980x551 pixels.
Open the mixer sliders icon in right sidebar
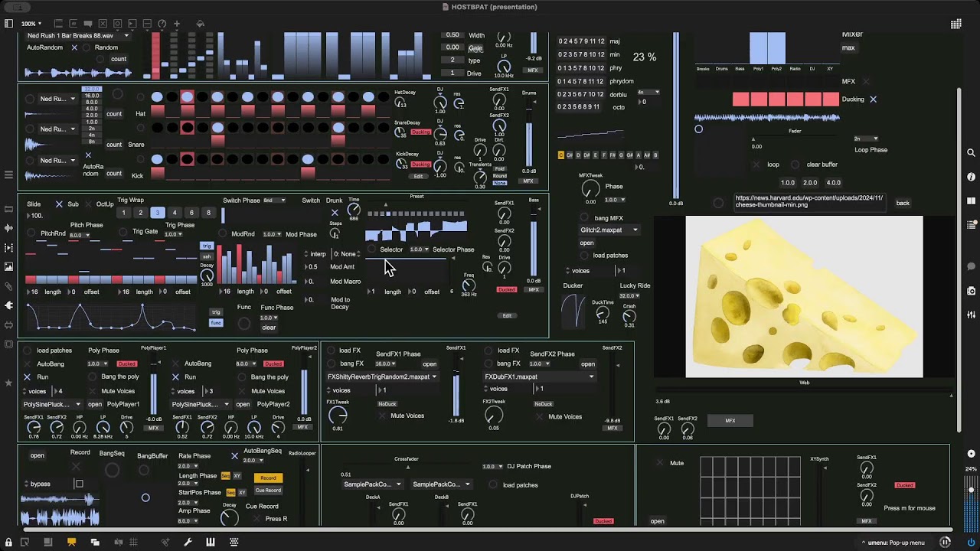[971, 315]
